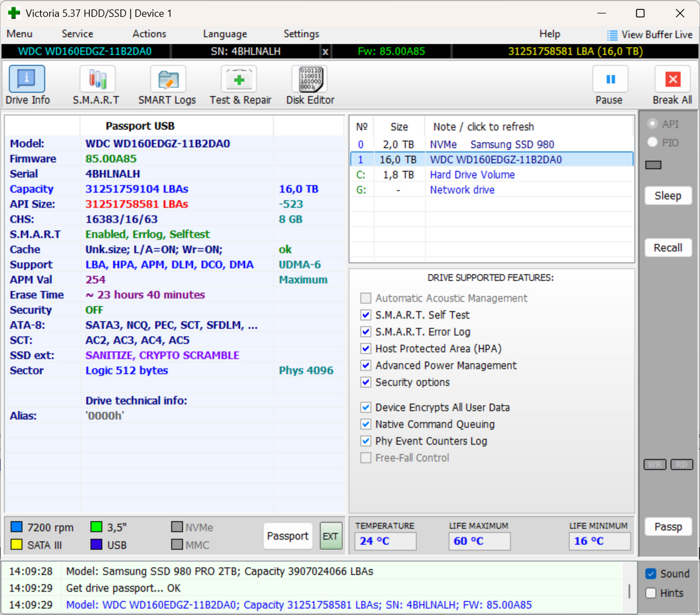Toggle Phy Event Counters Log checkbox
This screenshot has width=700, height=615.
(x=366, y=441)
